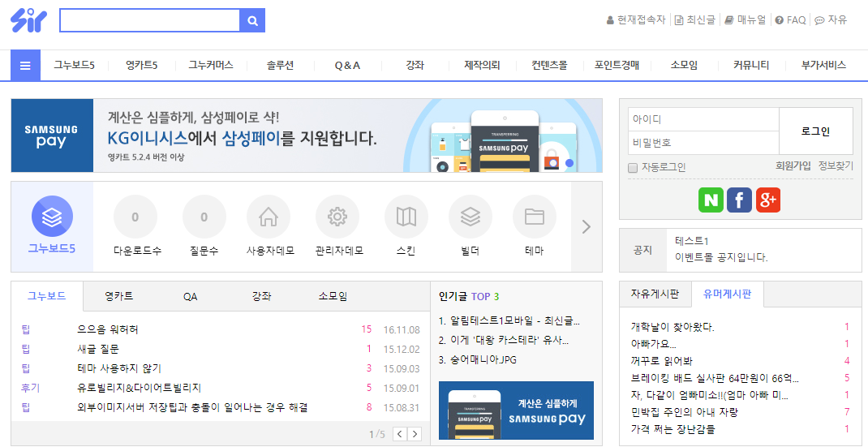This screenshot has height=447, width=868.
Task: Open humor post '민박집 주인의 아내 자랑'
Action: coord(684,412)
